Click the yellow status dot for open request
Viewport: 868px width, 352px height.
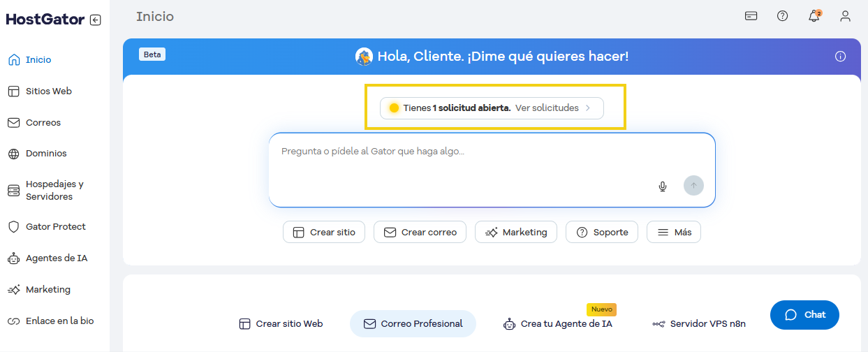(x=394, y=108)
